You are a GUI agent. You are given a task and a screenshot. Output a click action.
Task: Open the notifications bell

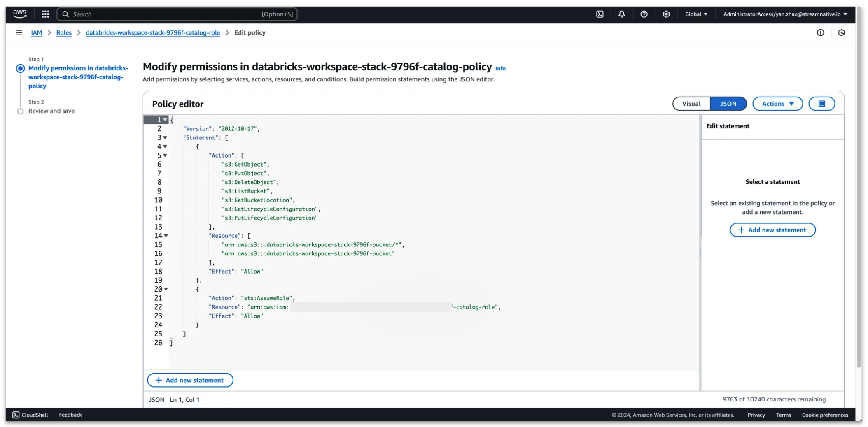pos(622,14)
